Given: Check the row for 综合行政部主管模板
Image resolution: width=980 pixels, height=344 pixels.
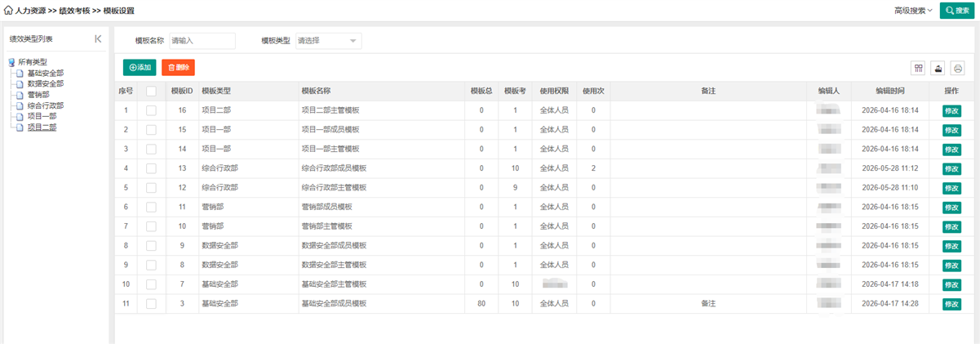Looking at the screenshot, I should (151, 188).
